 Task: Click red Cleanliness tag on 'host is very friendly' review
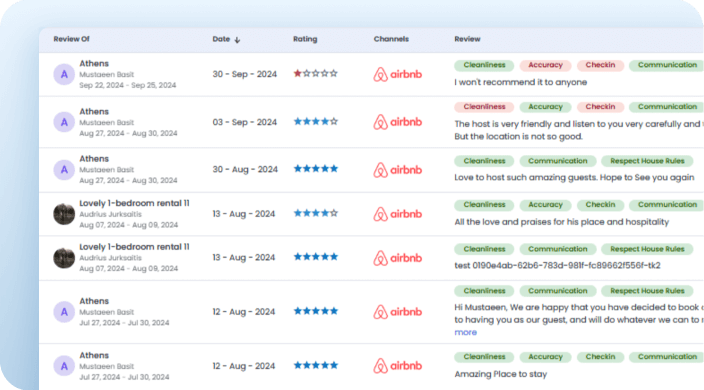pos(484,107)
